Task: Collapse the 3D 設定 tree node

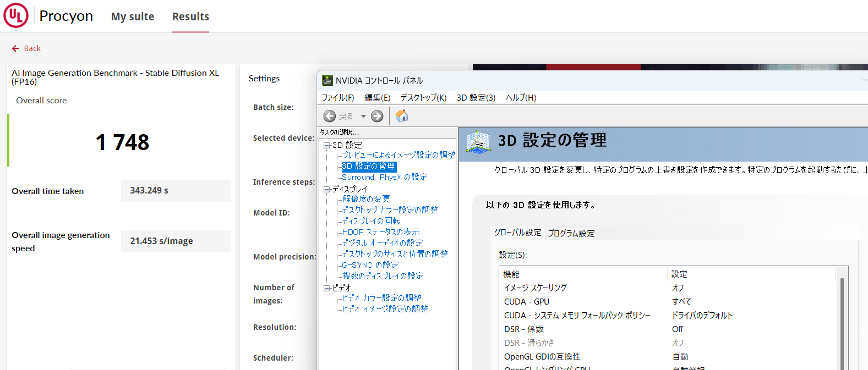Action: [x=326, y=145]
